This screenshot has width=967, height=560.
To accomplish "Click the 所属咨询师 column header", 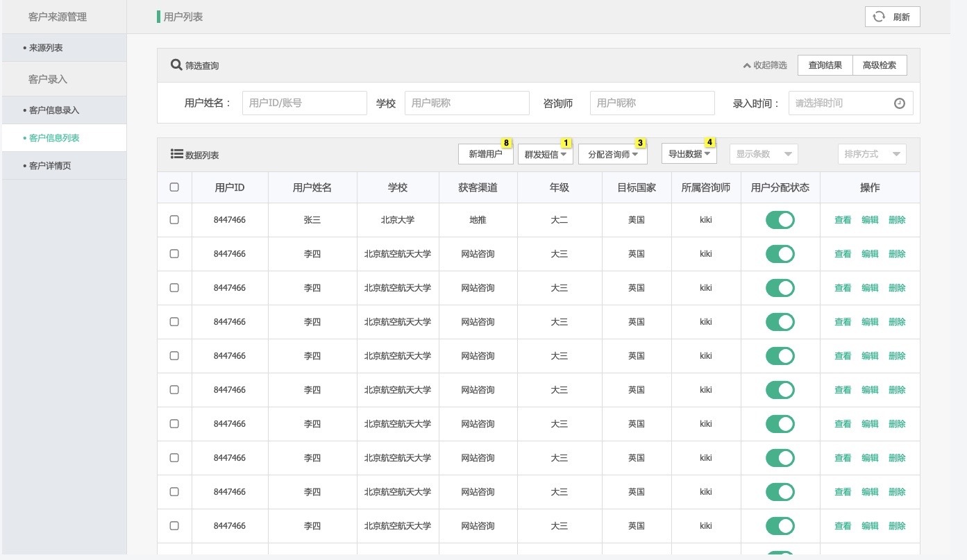I will point(706,187).
